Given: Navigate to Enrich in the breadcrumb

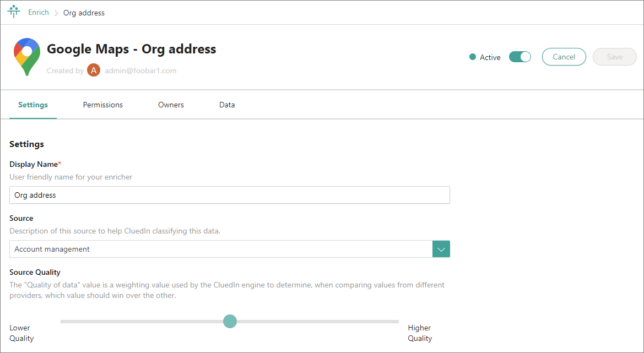Looking at the screenshot, I should click(39, 12).
